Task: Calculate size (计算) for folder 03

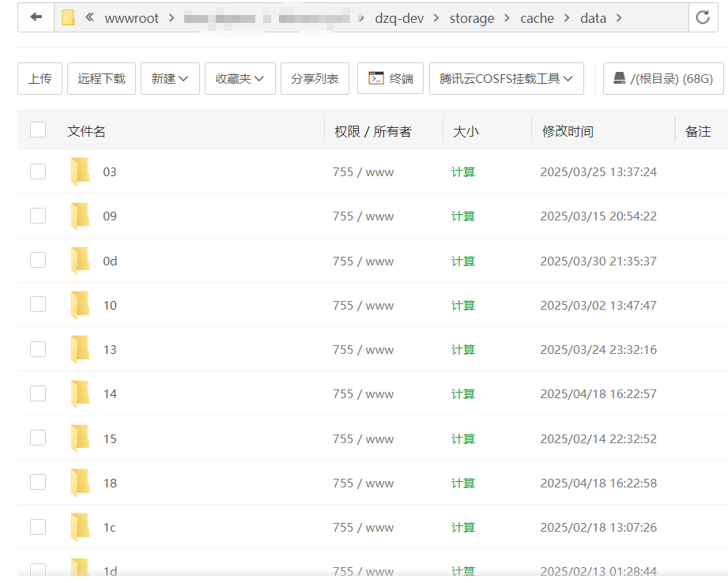Action: (x=463, y=171)
